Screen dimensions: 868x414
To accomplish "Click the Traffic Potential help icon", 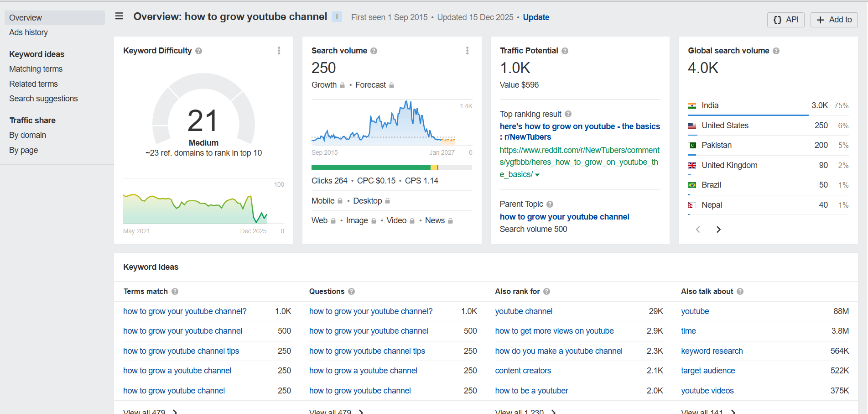I will pos(565,51).
